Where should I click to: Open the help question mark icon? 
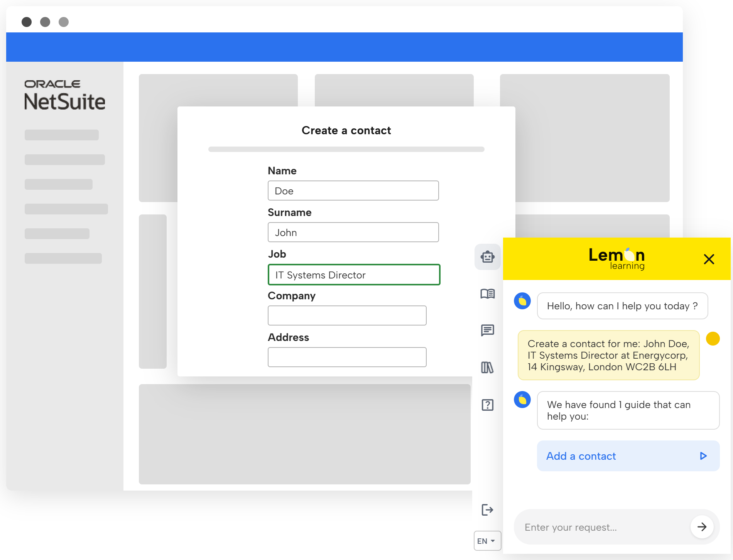[488, 405]
